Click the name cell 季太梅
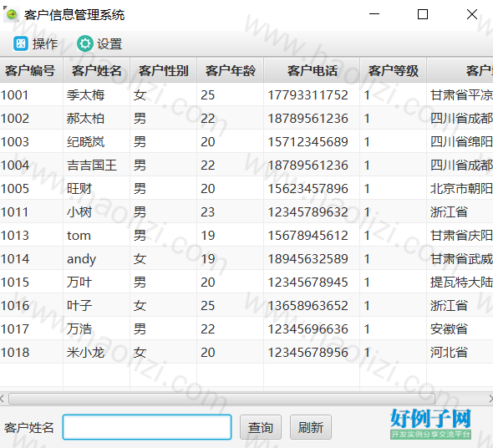 pyautogui.click(x=97, y=94)
